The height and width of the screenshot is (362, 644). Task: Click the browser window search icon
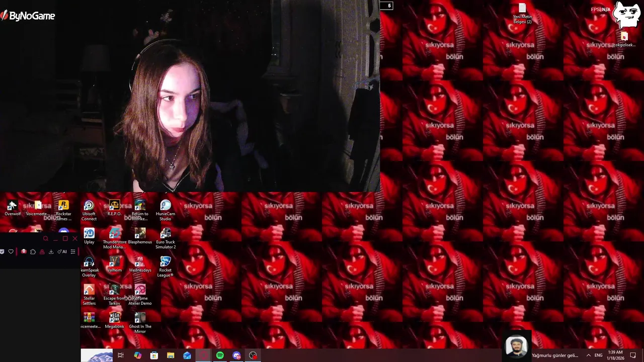coord(45,239)
